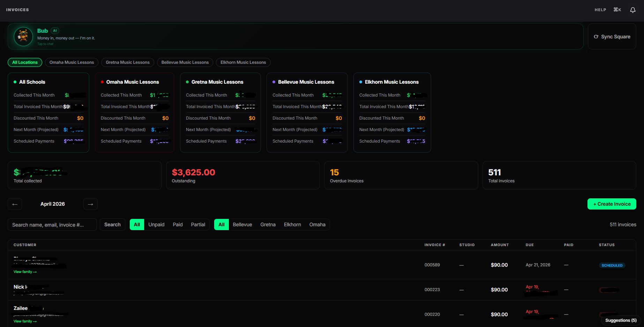Filter invoice list by Bellevue studio
The image size is (644, 327).
(242, 225)
